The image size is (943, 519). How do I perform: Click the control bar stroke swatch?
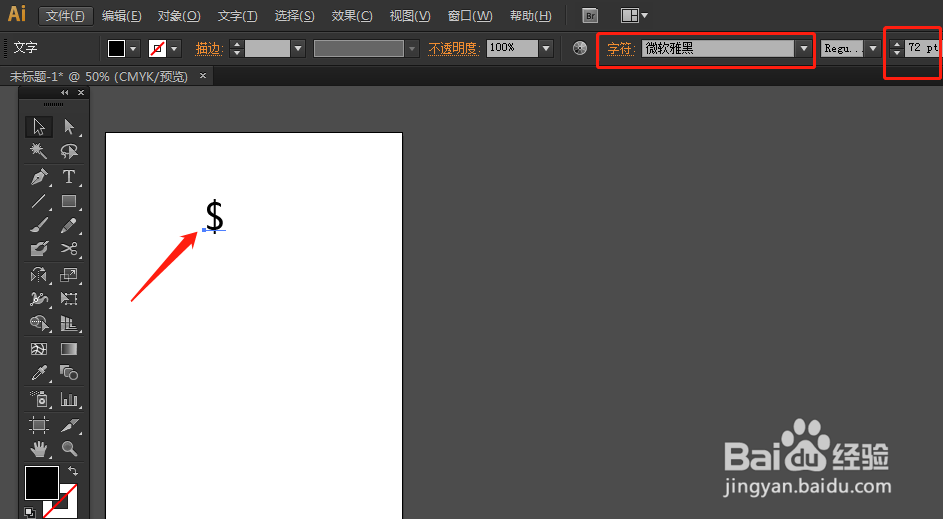[158, 49]
